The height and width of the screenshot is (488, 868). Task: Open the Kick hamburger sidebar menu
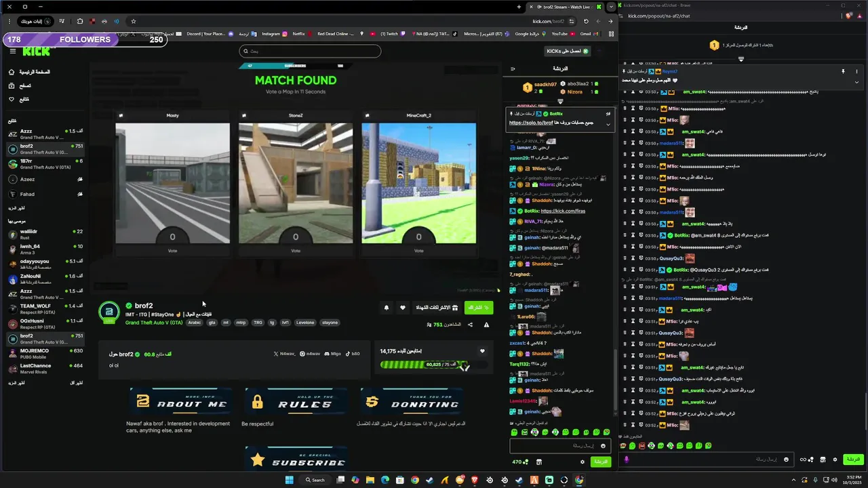(12, 51)
